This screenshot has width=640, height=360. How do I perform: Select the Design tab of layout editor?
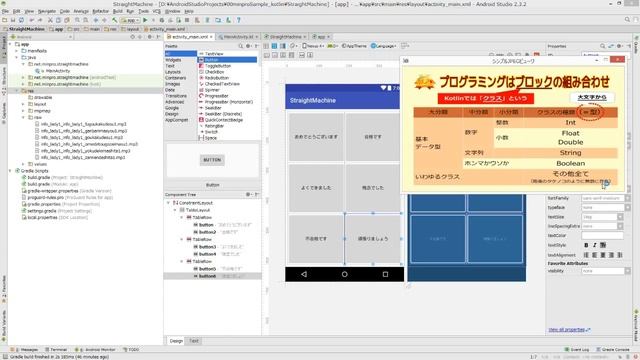[176, 341]
